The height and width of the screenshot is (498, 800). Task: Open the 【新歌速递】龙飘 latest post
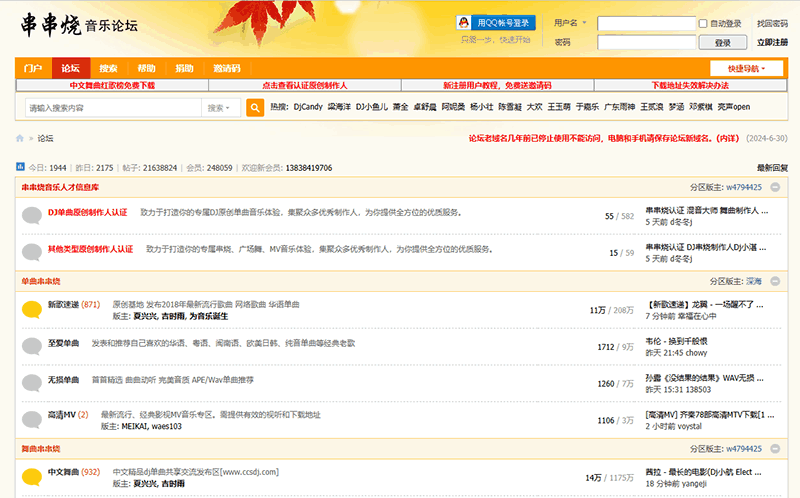pyautogui.click(x=706, y=305)
